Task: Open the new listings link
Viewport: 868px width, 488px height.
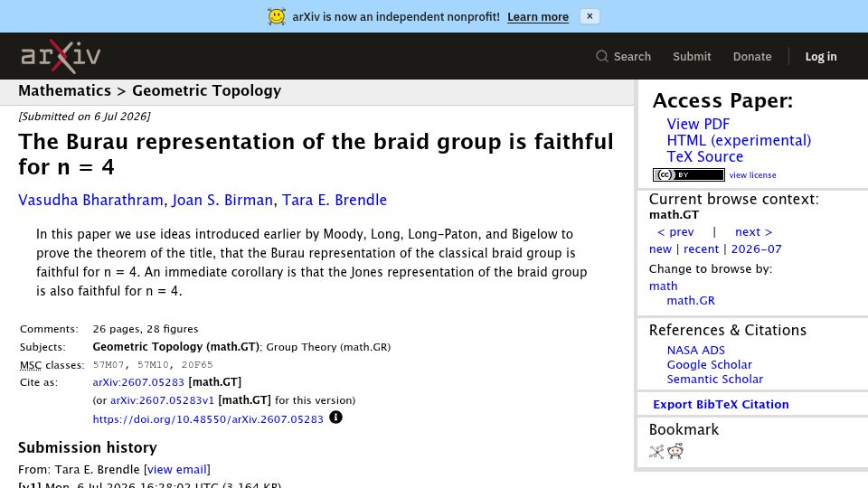Action: click(660, 249)
